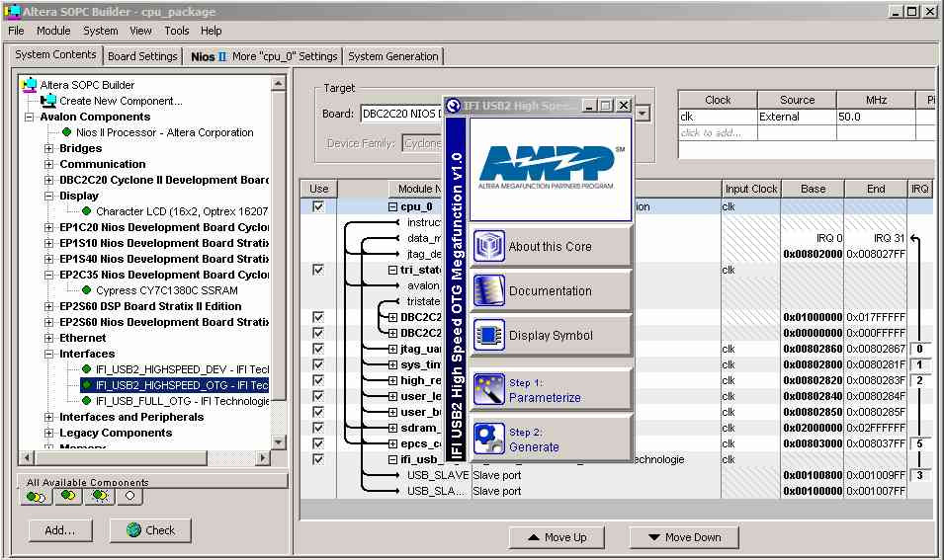Open the Board dropdown arrow
This screenshot has width=944, height=560.
coord(643,113)
